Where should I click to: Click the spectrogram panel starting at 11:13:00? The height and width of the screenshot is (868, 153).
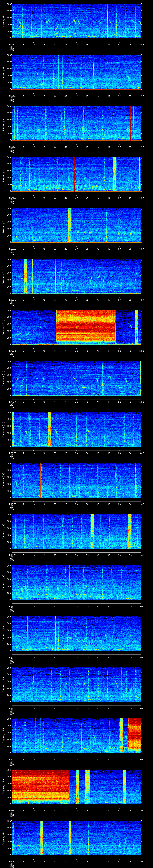(76, 633)
